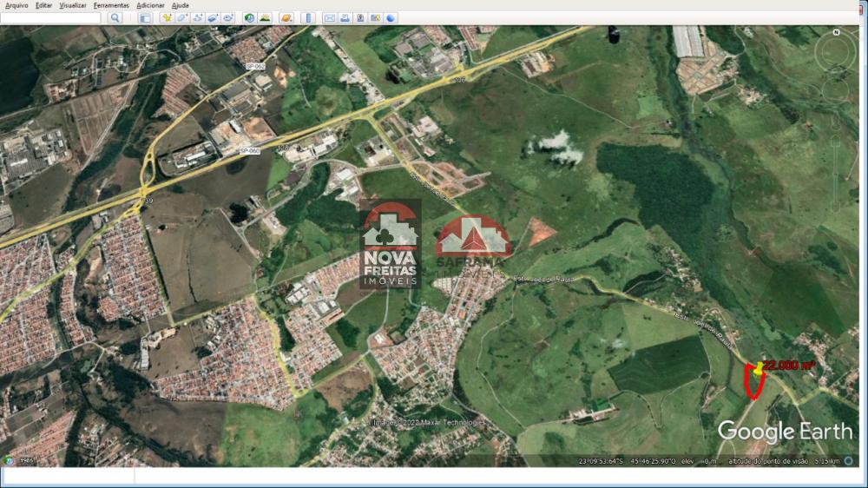Image resolution: width=868 pixels, height=488 pixels.
Task: Click the email envelope icon
Action: (329, 17)
